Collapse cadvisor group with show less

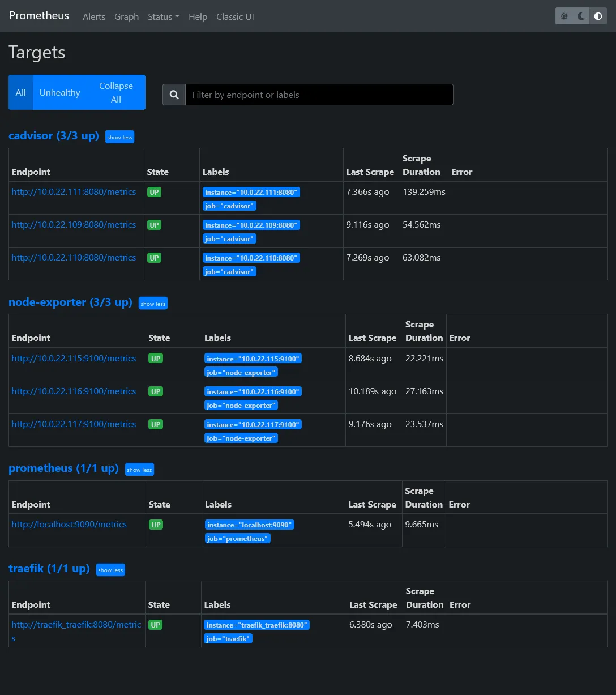tap(119, 137)
